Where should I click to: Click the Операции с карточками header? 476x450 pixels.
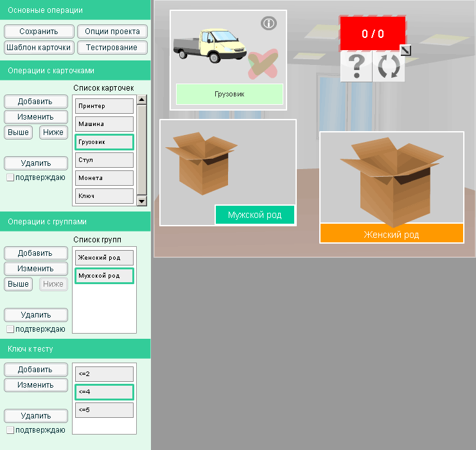tap(75, 71)
